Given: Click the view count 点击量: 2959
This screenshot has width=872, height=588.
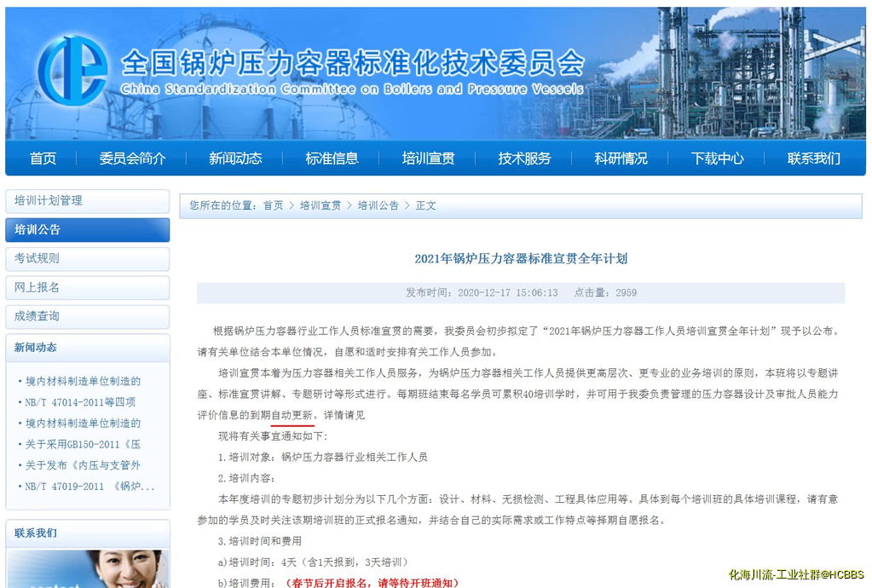Looking at the screenshot, I should point(605,293).
